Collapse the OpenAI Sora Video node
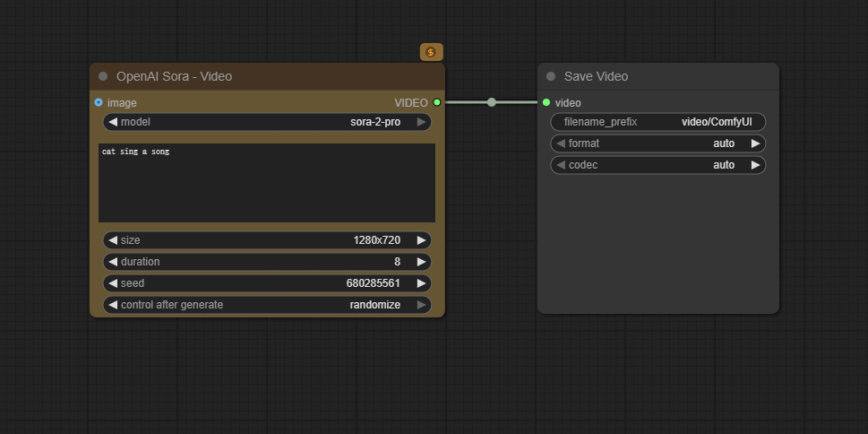 click(103, 77)
